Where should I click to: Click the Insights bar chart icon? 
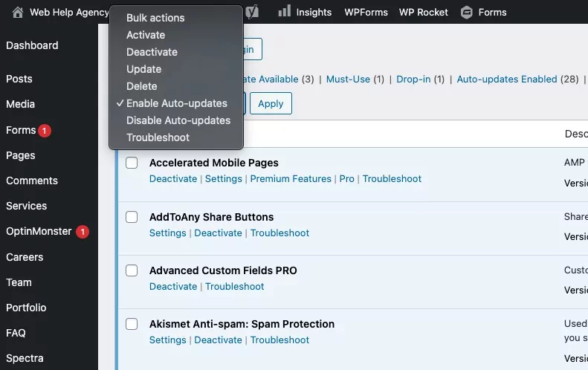coord(284,11)
